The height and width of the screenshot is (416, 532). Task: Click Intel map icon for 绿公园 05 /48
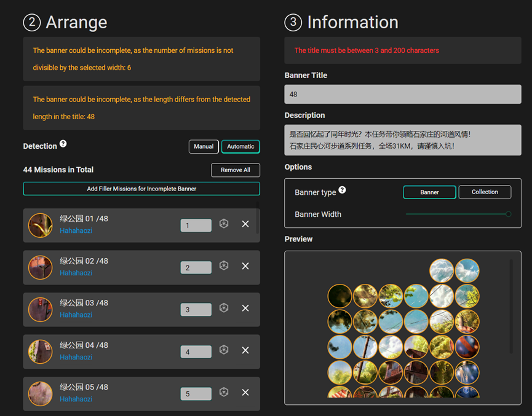224,392
